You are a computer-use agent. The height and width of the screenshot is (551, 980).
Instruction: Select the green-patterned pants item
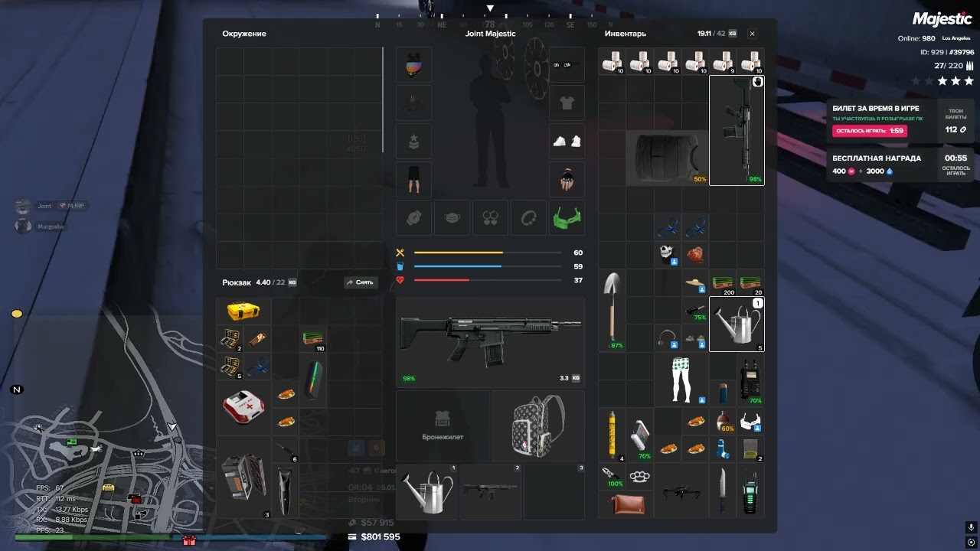point(681,379)
